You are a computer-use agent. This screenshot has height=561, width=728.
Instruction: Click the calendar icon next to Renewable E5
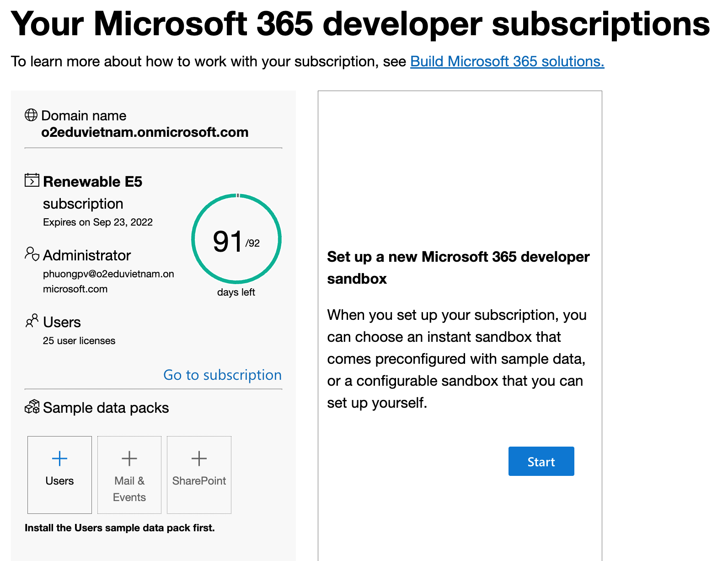point(32,180)
